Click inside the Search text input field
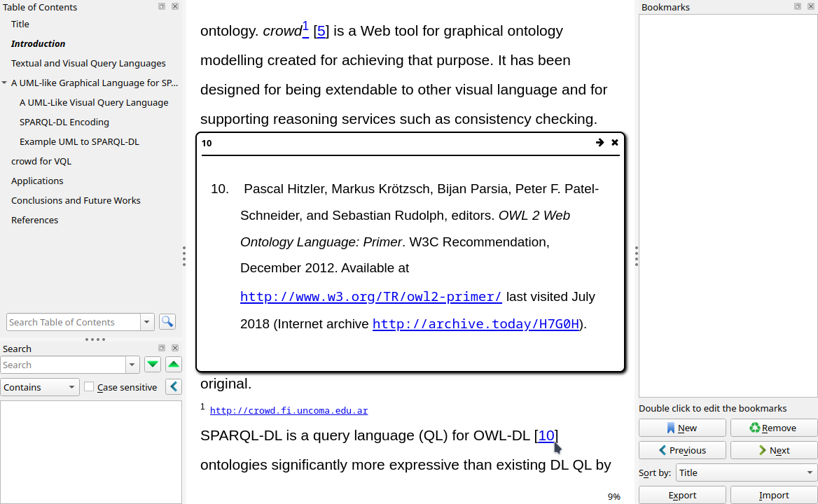 pyautogui.click(x=63, y=364)
